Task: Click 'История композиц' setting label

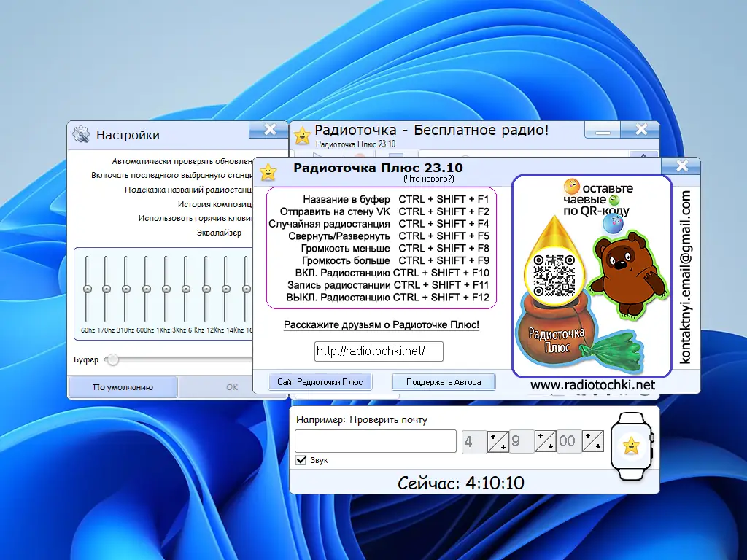Action: pyautogui.click(x=215, y=204)
